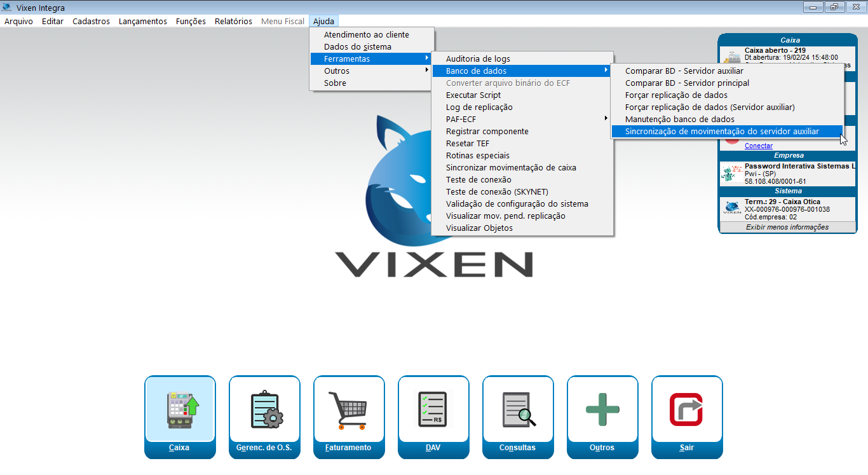The width and height of the screenshot is (868, 475).
Task: Click the Faturamento shopping cart icon
Action: tap(349, 410)
